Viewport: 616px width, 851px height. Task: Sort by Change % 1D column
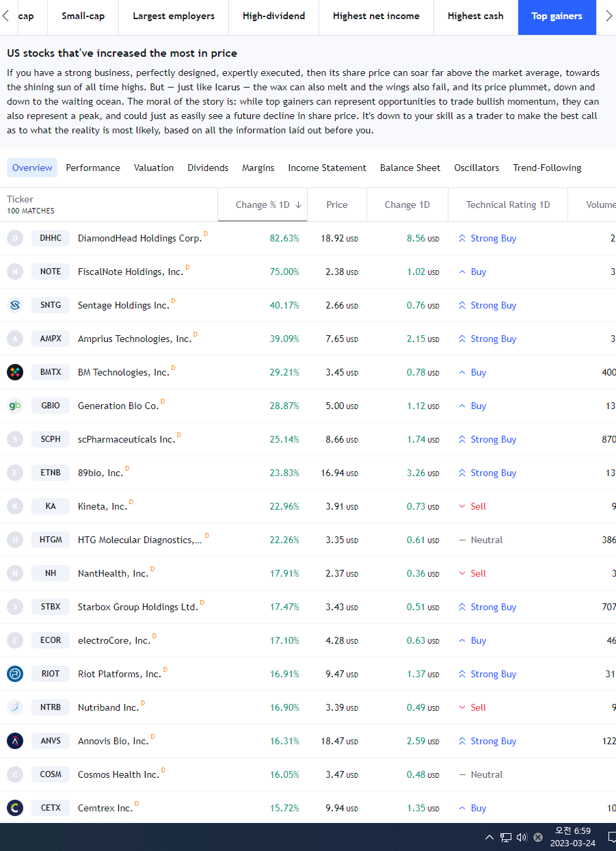coord(263,205)
